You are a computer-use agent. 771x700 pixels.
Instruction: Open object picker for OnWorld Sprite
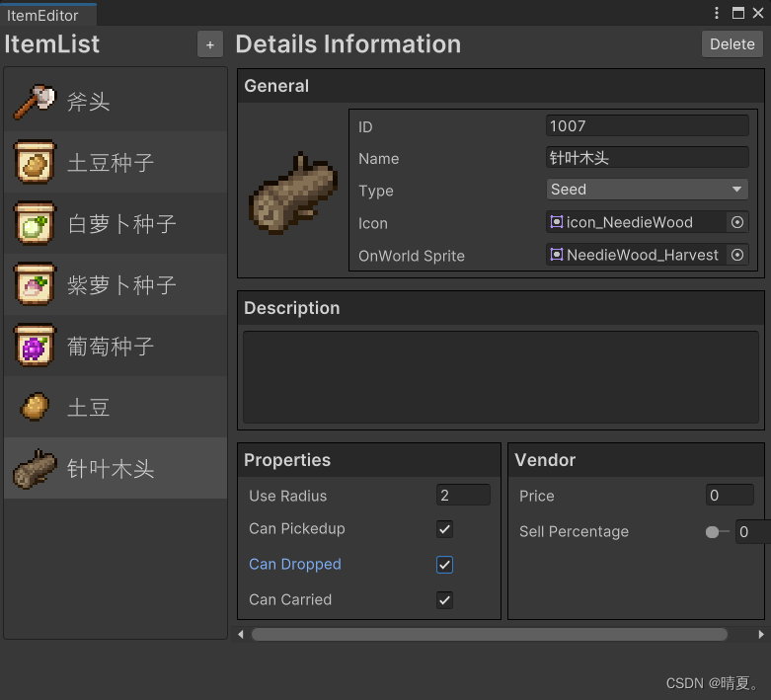(x=737, y=255)
